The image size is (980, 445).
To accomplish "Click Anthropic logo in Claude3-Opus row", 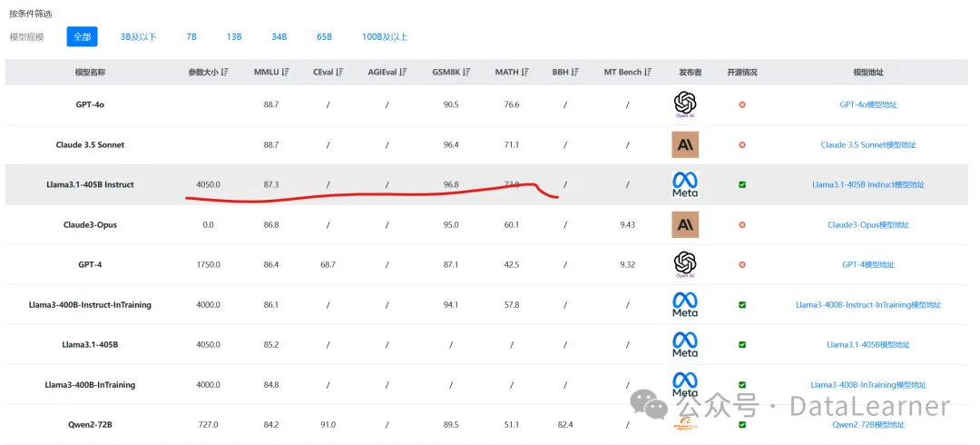I will (x=685, y=224).
